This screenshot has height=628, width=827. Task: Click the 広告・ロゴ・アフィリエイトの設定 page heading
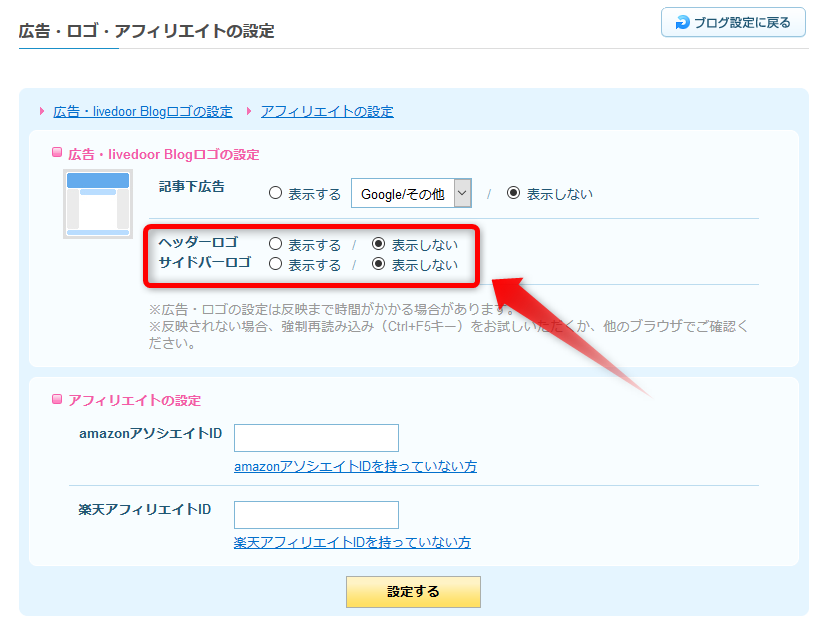click(147, 31)
